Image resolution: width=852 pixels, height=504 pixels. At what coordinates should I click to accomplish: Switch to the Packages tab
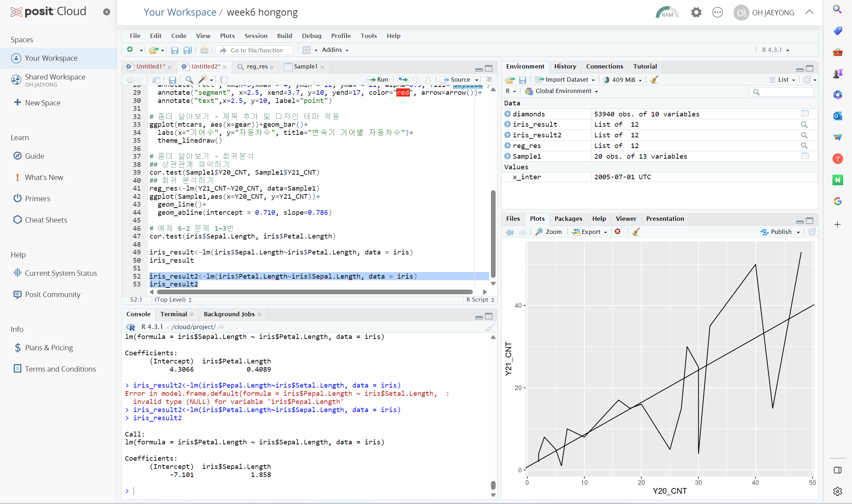pos(568,219)
